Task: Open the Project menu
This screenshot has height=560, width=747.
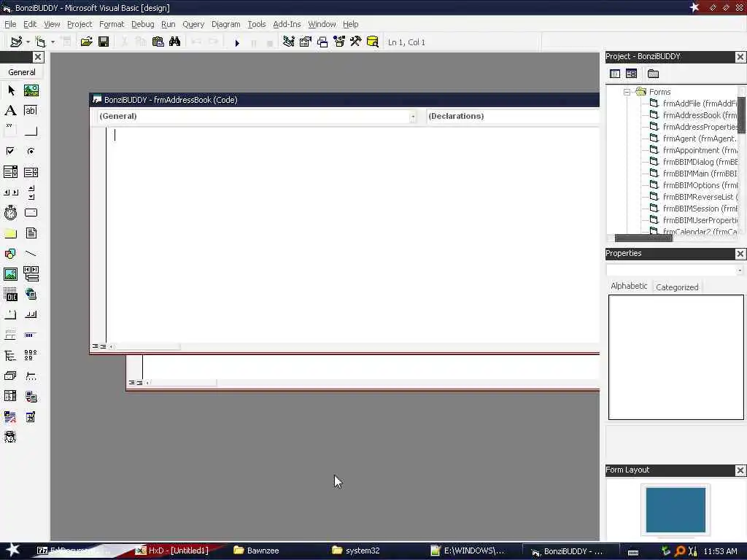Action: coord(80,24)
